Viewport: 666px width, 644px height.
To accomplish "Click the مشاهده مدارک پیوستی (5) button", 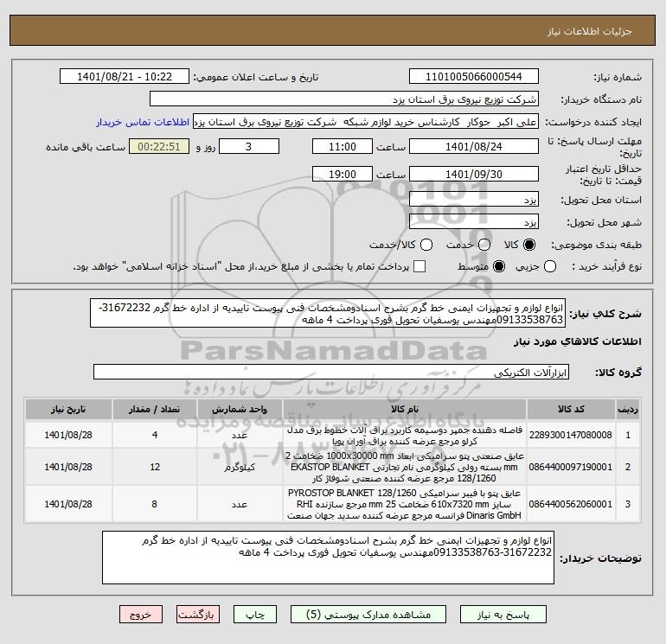I will [x=368, y=615].
